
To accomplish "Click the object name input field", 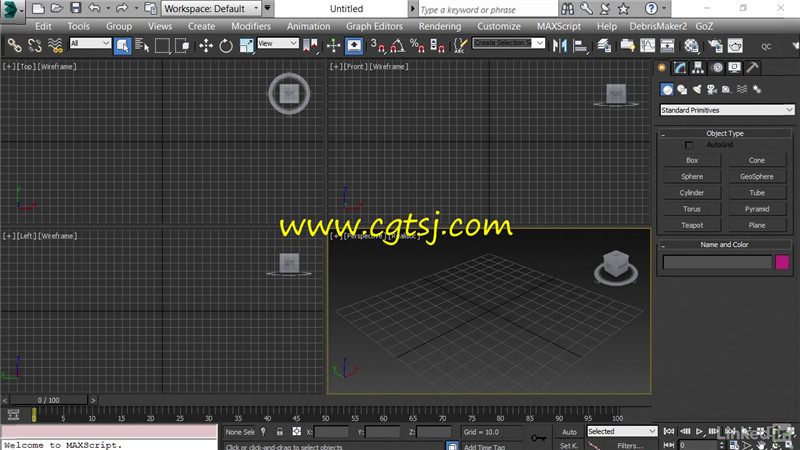I will [717, 262].
